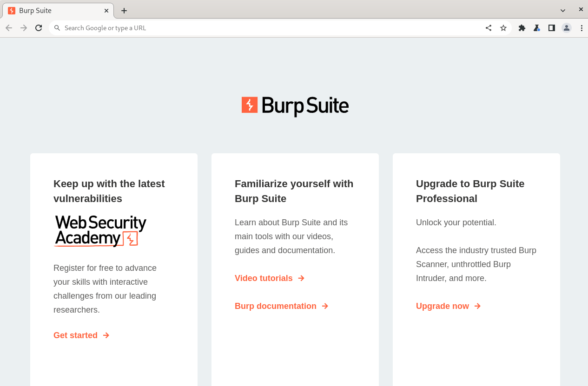588x386 pixels.
Task: Click the Web Security Academy logo
Action: pyautogui.click(x=100, y=230)
